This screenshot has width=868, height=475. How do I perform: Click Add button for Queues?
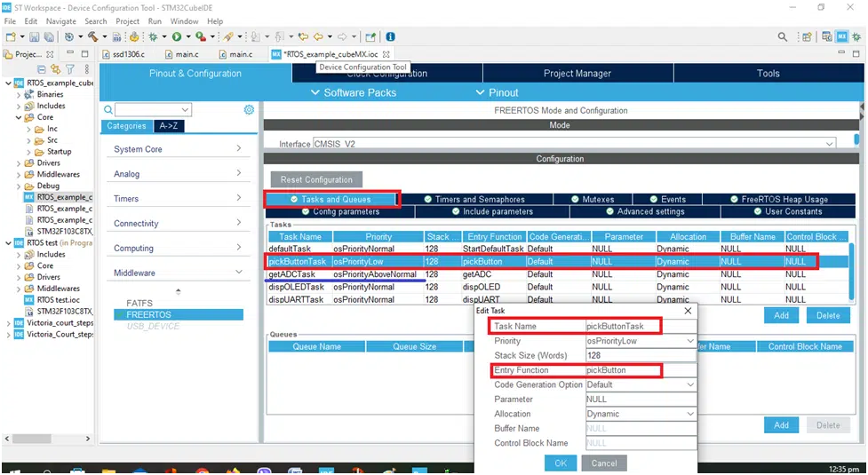coord(781,424)
